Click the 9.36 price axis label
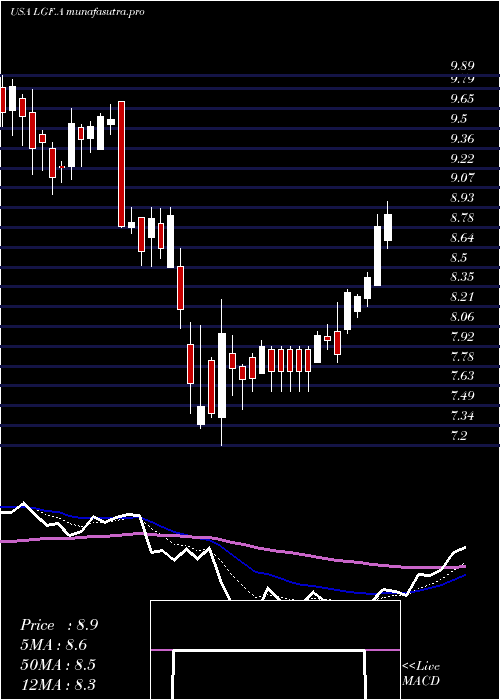500x700 pixels. pyautogui.click(x=462, y=139)
